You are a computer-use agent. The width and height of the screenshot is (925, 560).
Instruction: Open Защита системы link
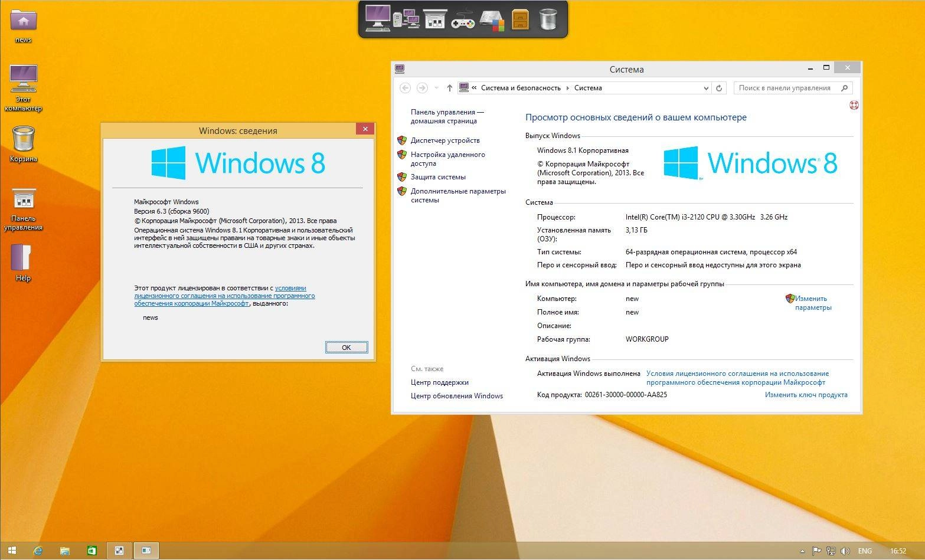[438, 177]
